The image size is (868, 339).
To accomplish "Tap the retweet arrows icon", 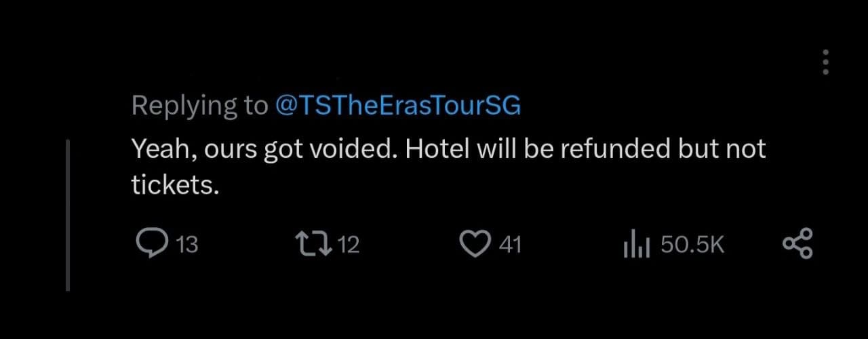I will pos(313,244).
